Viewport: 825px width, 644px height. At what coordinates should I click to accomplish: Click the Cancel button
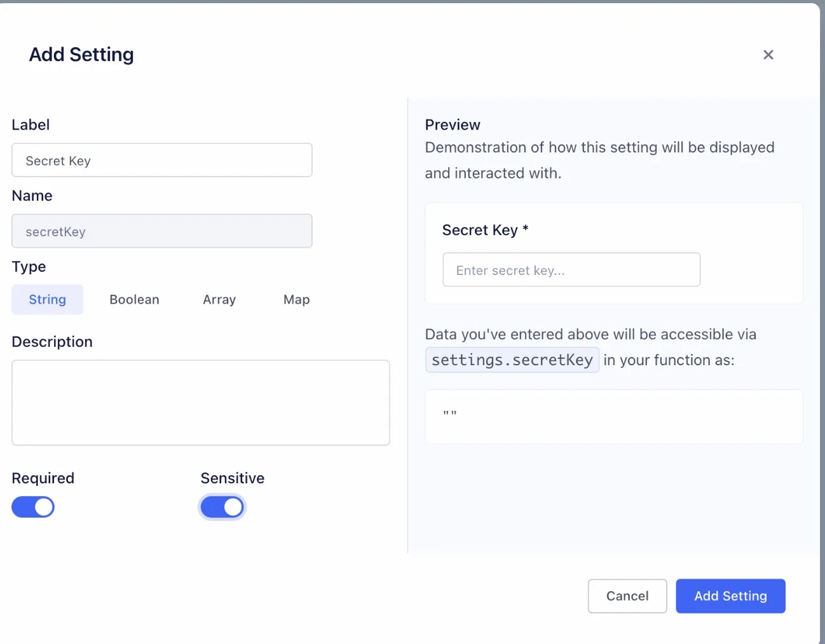click(627, 596)
